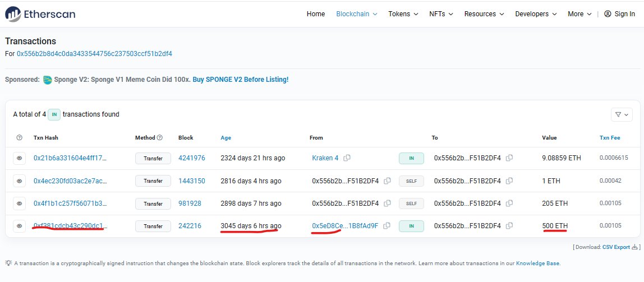Open the NFTs menu
644x282 pixels.
[x=442, y=14]
